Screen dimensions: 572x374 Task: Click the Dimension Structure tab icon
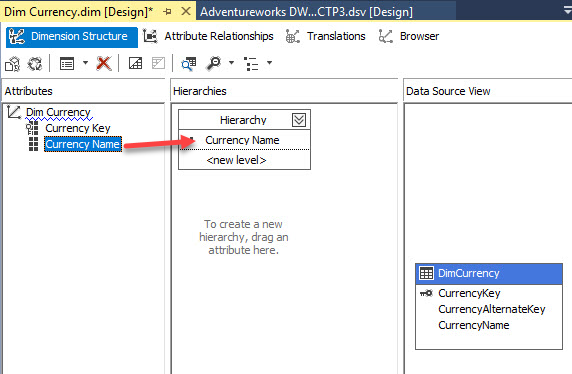(x=17, y=37)
